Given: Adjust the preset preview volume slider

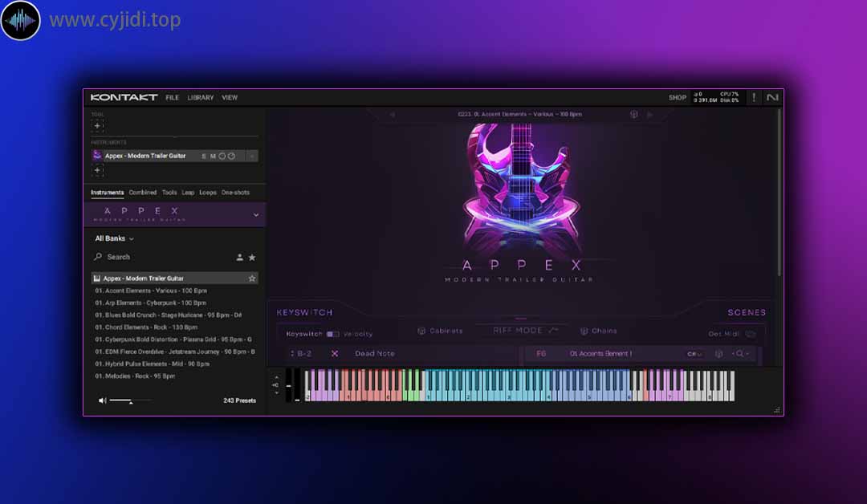Looking at the screenshot, I should pyautogui.click(x=130, y=400).
